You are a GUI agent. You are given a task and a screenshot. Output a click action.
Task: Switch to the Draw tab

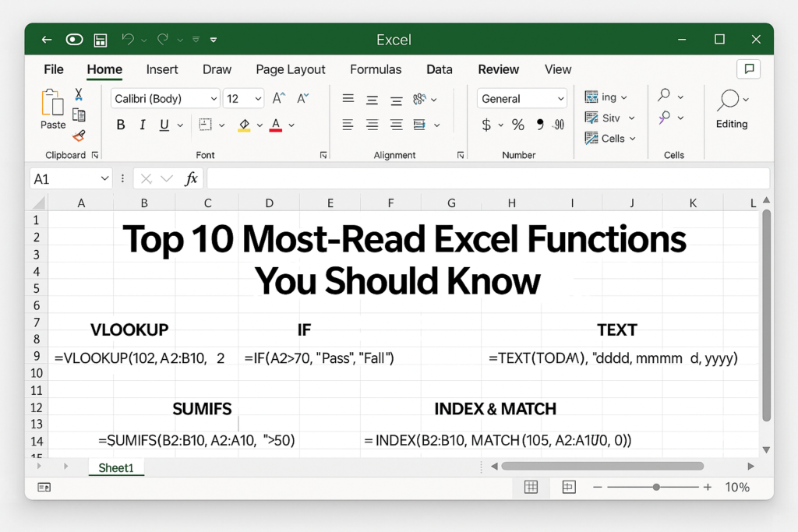point(217,69)
